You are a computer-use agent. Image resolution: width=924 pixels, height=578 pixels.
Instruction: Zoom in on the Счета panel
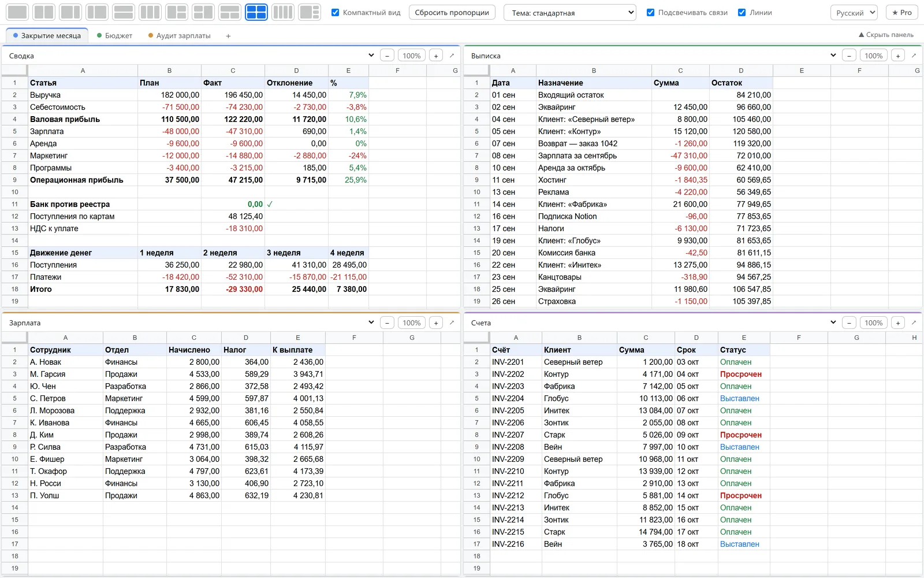tap(898, 323)
